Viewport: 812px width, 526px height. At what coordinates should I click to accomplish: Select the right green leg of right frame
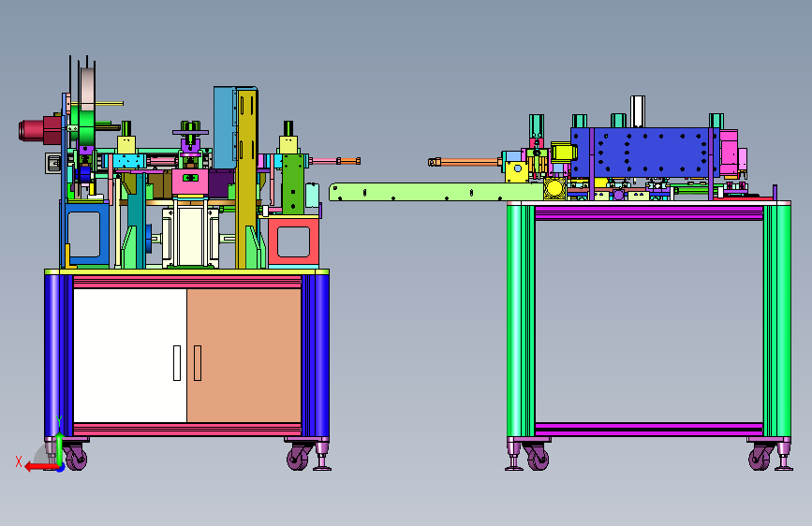[x=776, y=321]
